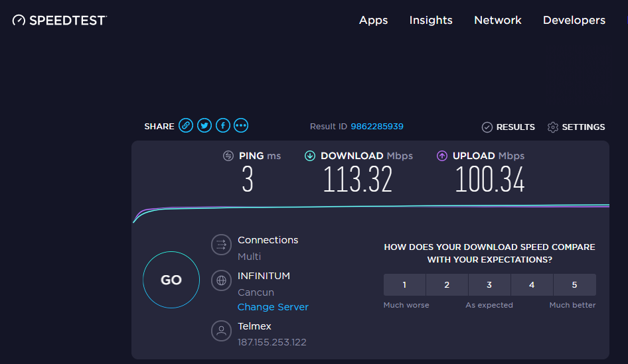Click the INFINITUM server globe icon
The image size is (628, 364).
(220, 280)
